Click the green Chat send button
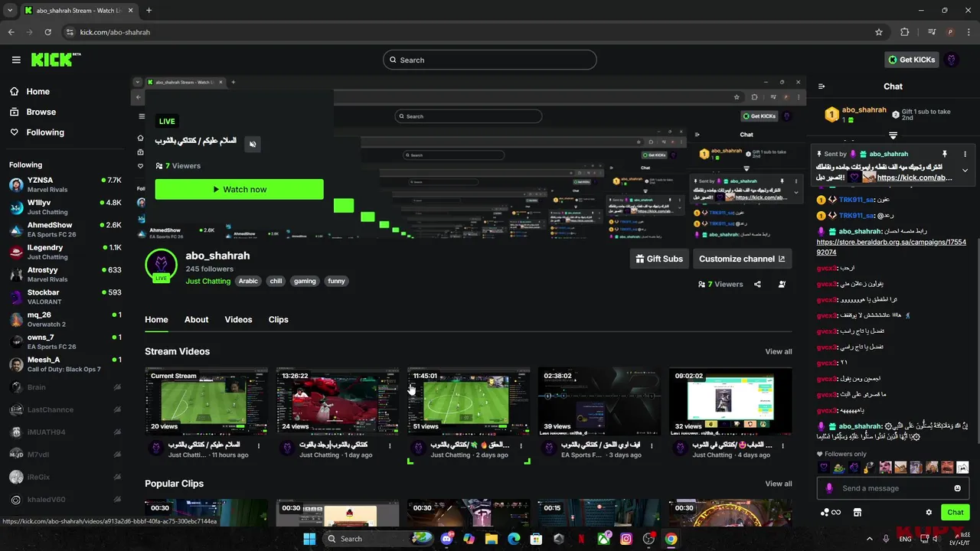The image size is (980, 551). click(x=955, y=512)
